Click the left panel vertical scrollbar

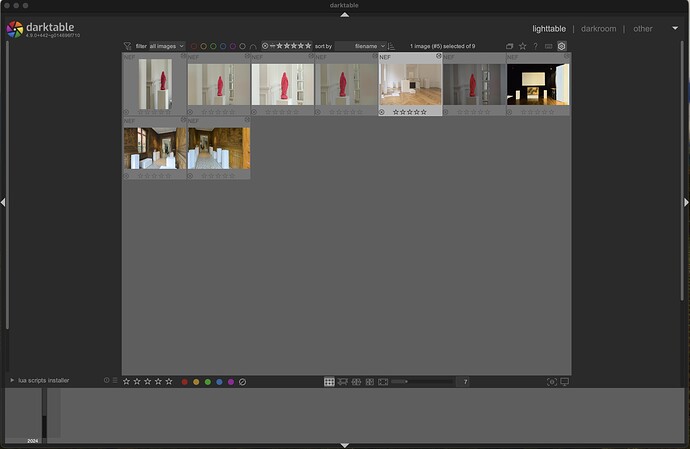click(x=7, y=185)
